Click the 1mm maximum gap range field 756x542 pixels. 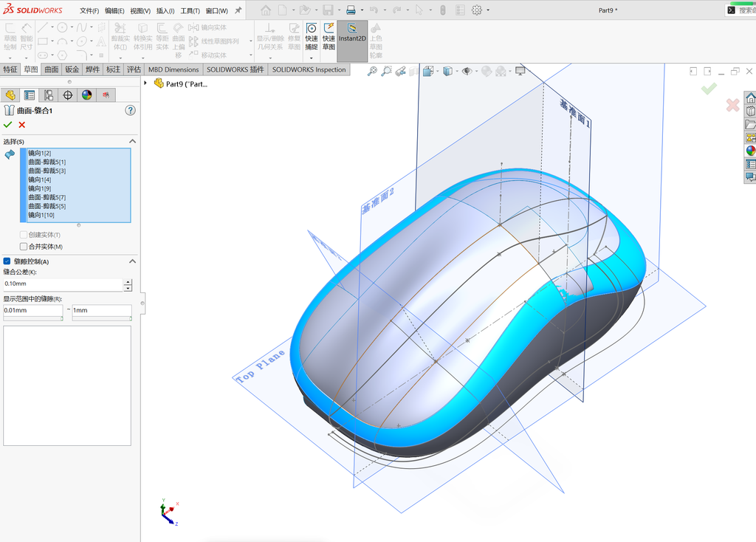coord(102,311)
